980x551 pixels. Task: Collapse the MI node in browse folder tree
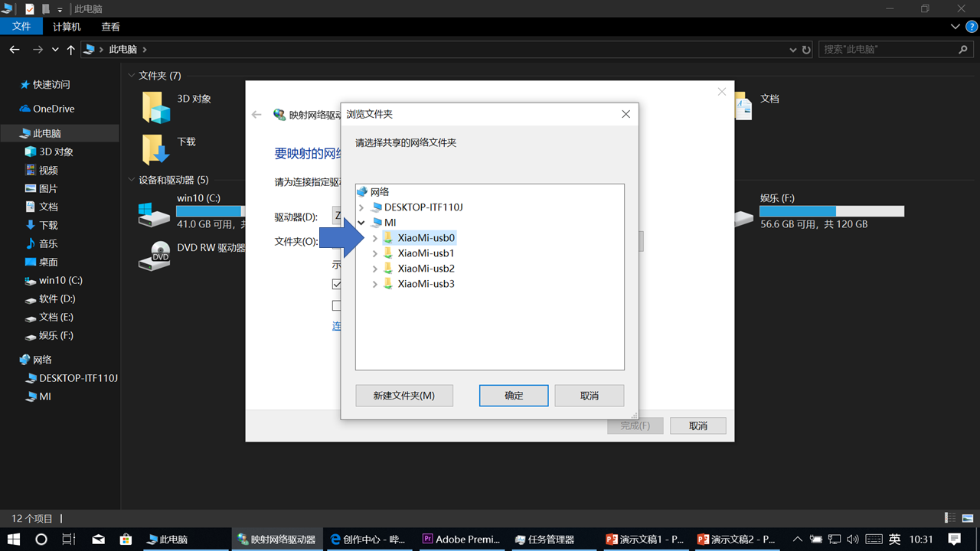361,223
